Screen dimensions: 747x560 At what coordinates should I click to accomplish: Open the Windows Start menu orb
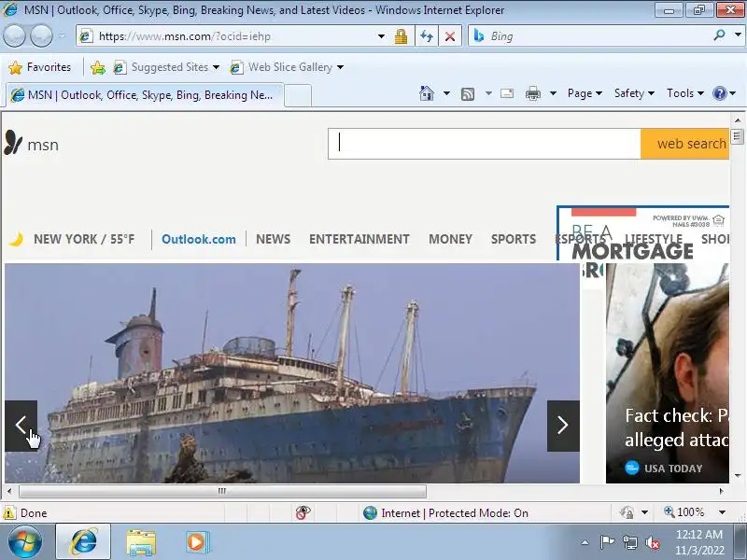[25, 541]
